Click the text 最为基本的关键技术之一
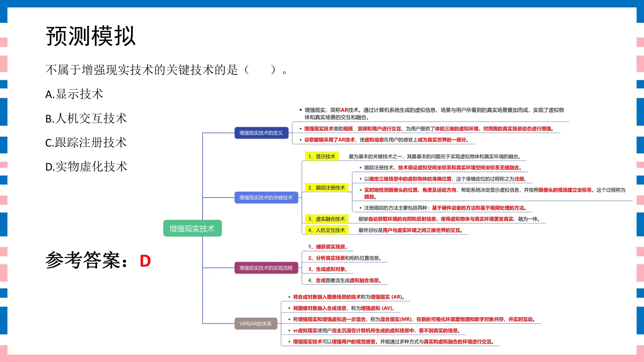The width and height of the screenshot is (644, 362). (x=435, y=156)
